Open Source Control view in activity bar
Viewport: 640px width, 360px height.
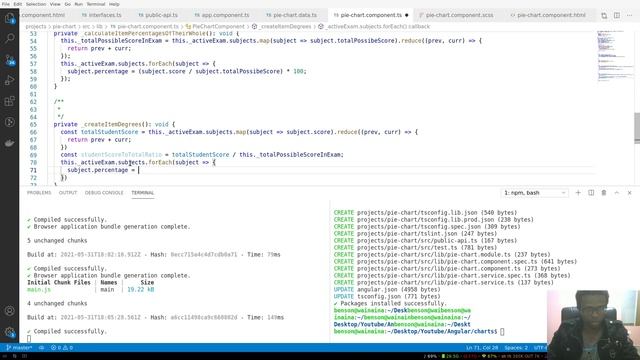click(x=9, y=60)
